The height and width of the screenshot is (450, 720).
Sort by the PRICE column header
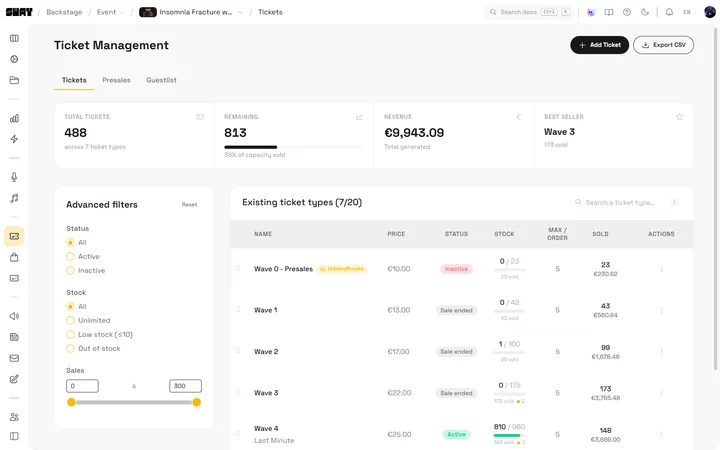(396, 234)
